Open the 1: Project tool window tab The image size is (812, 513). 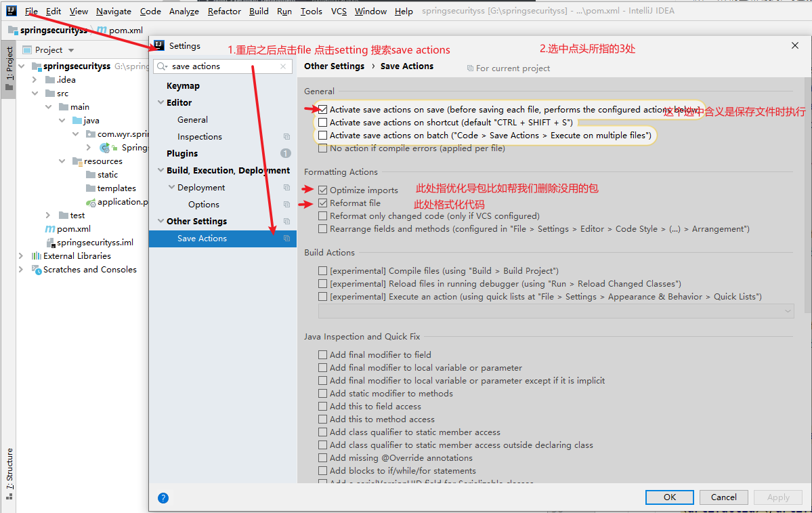tap(9, 68)
